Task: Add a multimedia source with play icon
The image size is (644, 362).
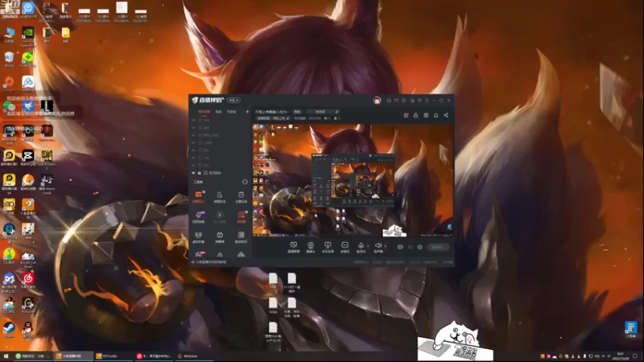Action: (x=345, y=247)
